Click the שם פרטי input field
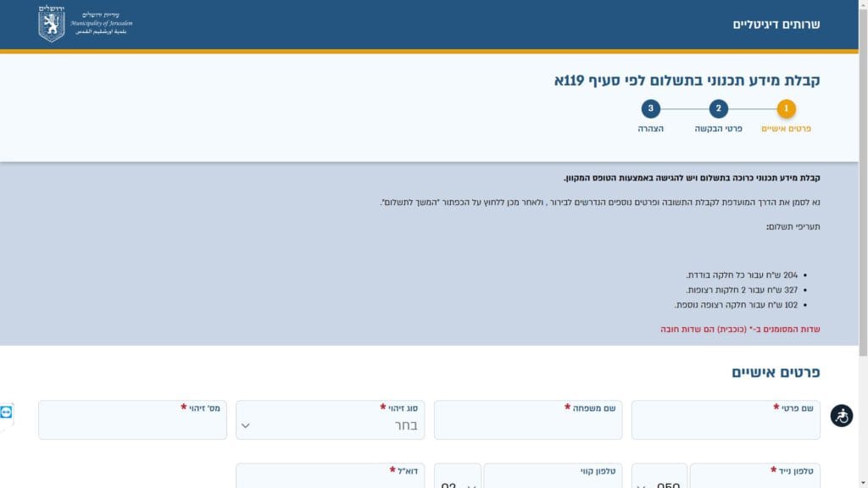 click(726, 424)
